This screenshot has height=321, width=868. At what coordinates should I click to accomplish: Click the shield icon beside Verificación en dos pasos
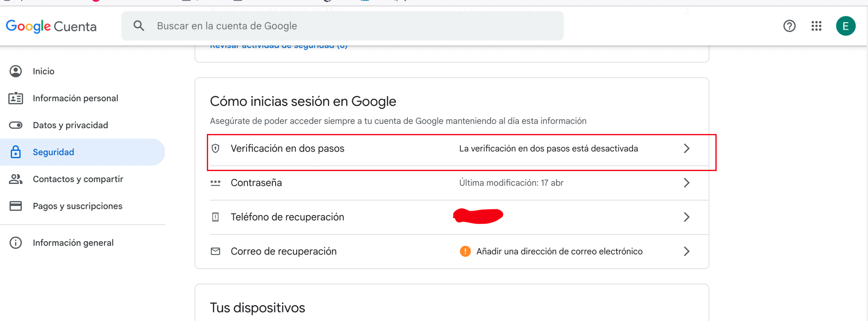[215, 149]
